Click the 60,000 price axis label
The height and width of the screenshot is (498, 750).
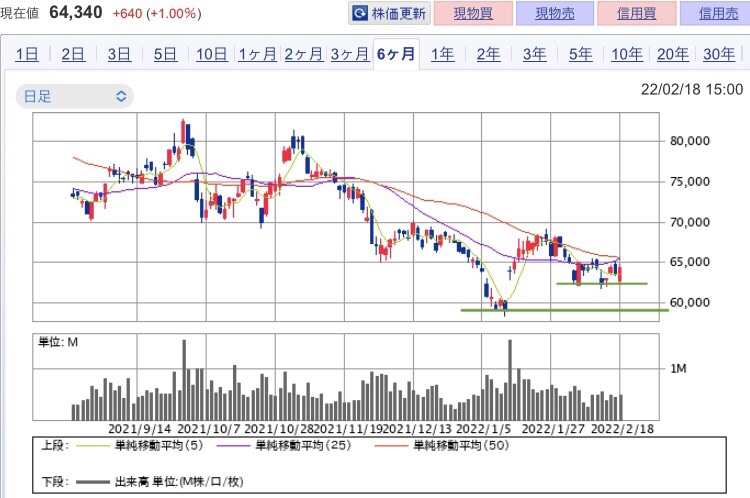pos(690,303)
